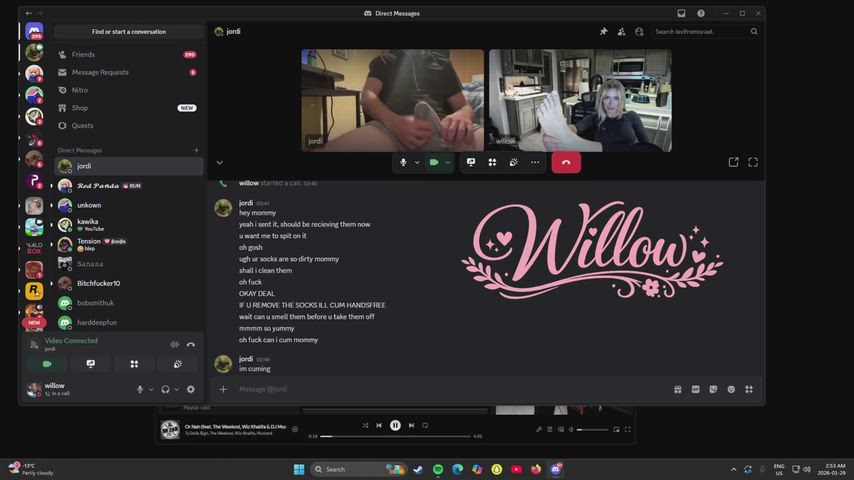Viewport: 854px width, 480px height.
Task: Open output device dropdown in user panel
Action: pos(176,389)
